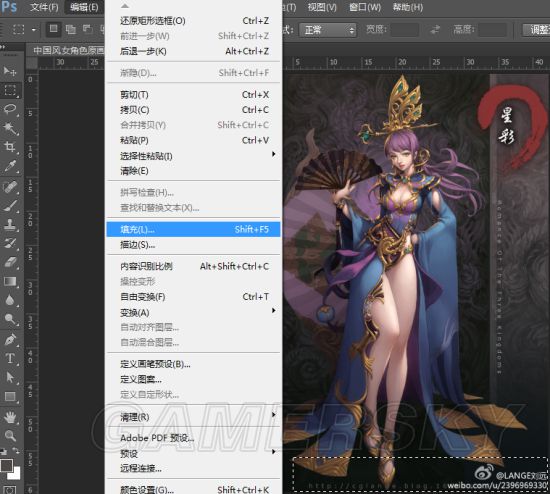Enable New Selection mode button
Viewport: 550px width, 494px height.
coord(53,29)
